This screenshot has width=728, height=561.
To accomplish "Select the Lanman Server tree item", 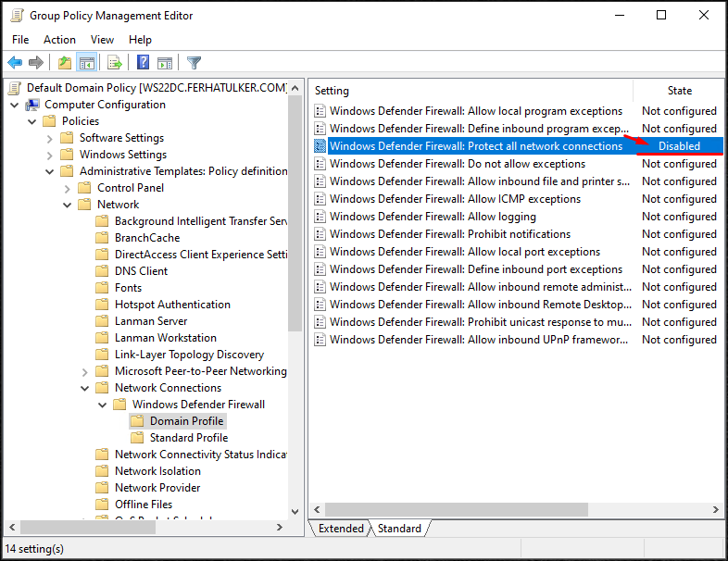I will tap(151, 321).
